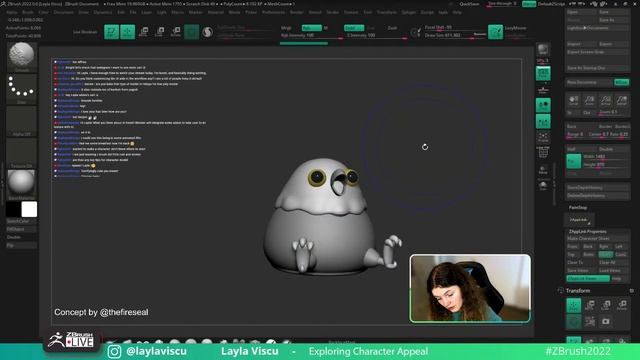Screen dimensions: 640x360
Task: Click Save As in Document panel
Action: point(613,20)
